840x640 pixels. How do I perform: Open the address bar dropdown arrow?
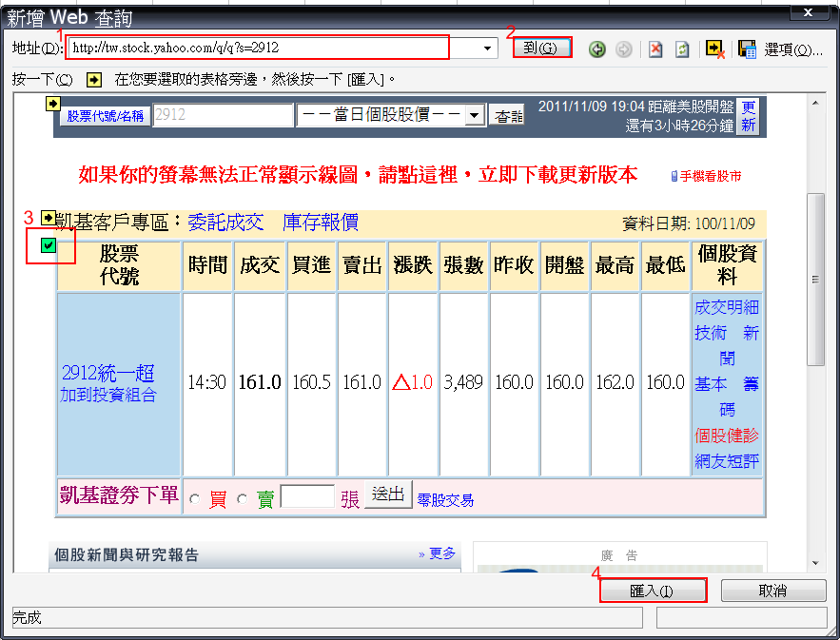pos(487,48)
